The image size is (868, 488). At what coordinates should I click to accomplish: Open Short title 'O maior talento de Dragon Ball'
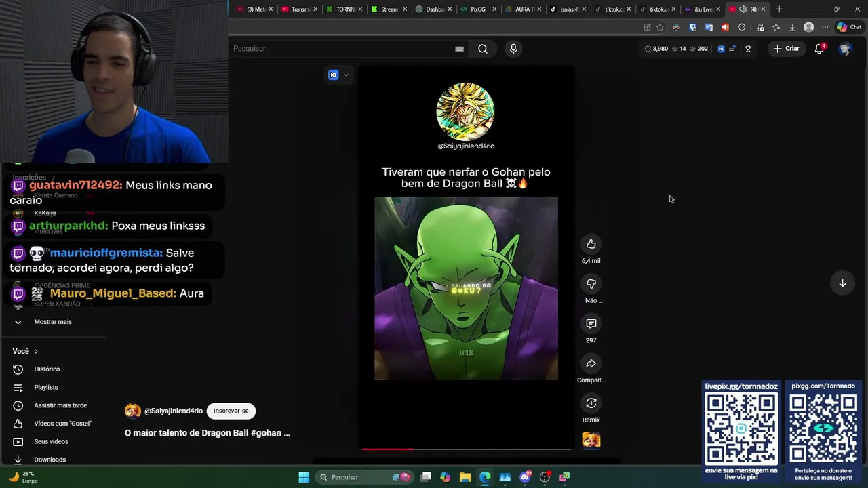click(207, 433)
